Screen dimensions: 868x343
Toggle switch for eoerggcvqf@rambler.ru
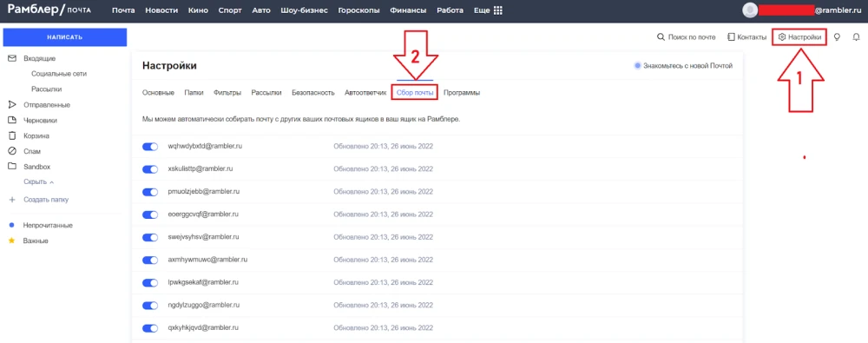pyautogui.click(x=150, y=214)
